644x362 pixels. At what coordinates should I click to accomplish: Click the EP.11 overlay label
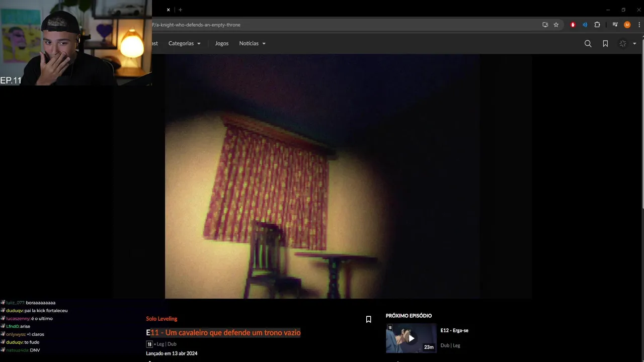coord(11,80)
